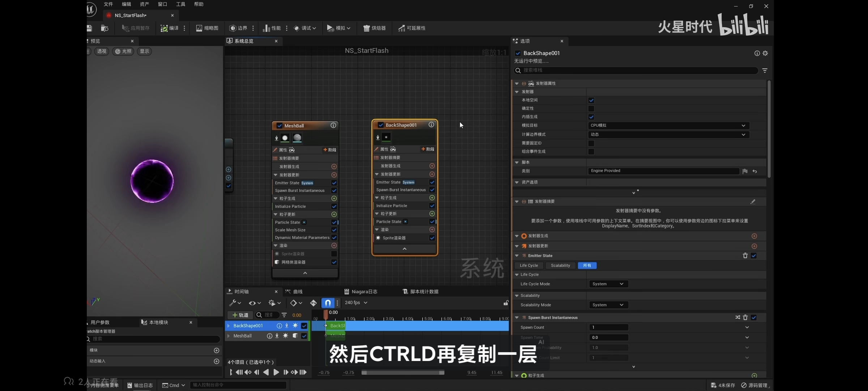The height and width of the screenshot is (391, 868).
Task: Click the Spawn Count input field
Action: (x=609, y=327)
